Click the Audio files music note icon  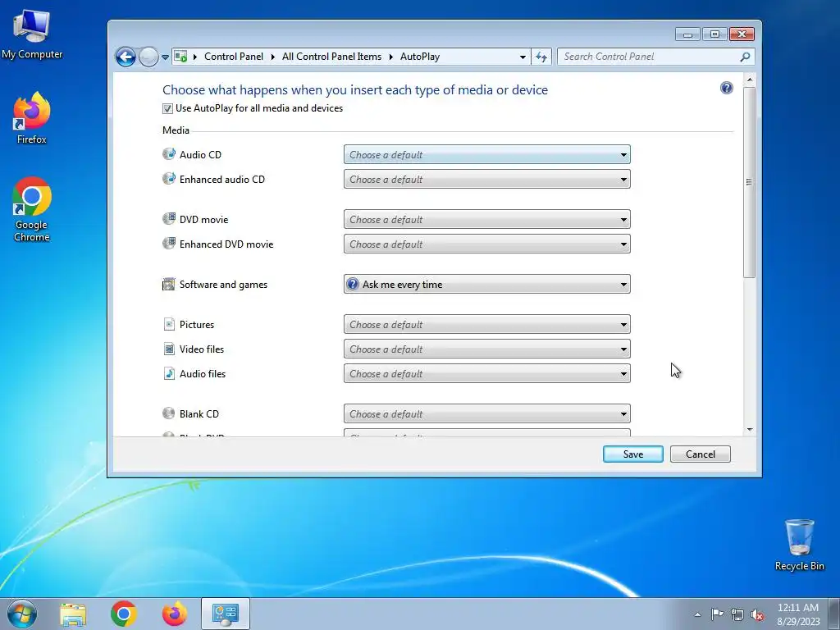(169, 373)
